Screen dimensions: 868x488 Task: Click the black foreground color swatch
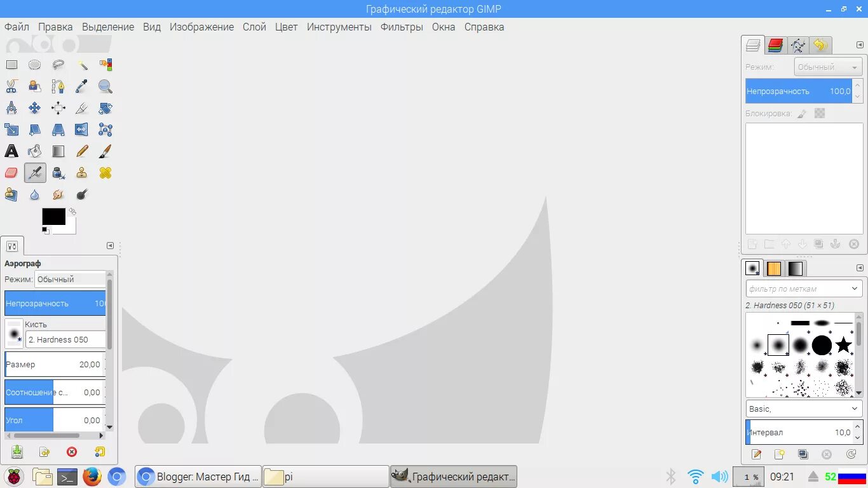coord(53,216)
